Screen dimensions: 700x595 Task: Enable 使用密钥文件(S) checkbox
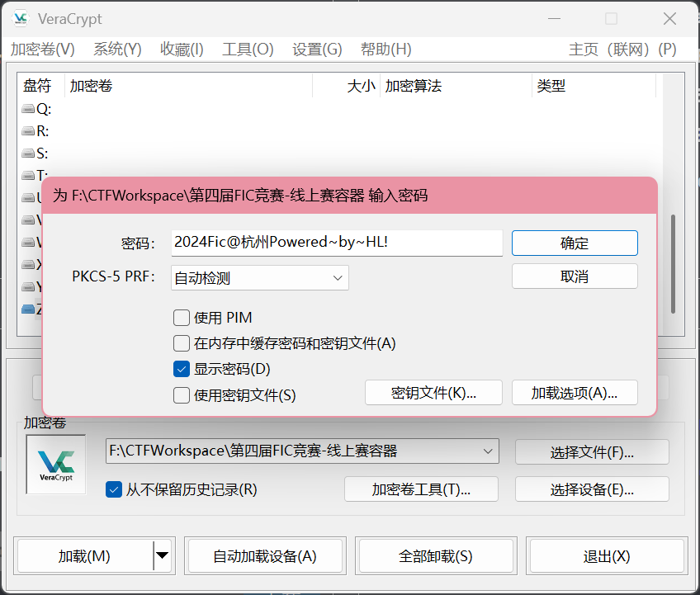tap(182, 395)
